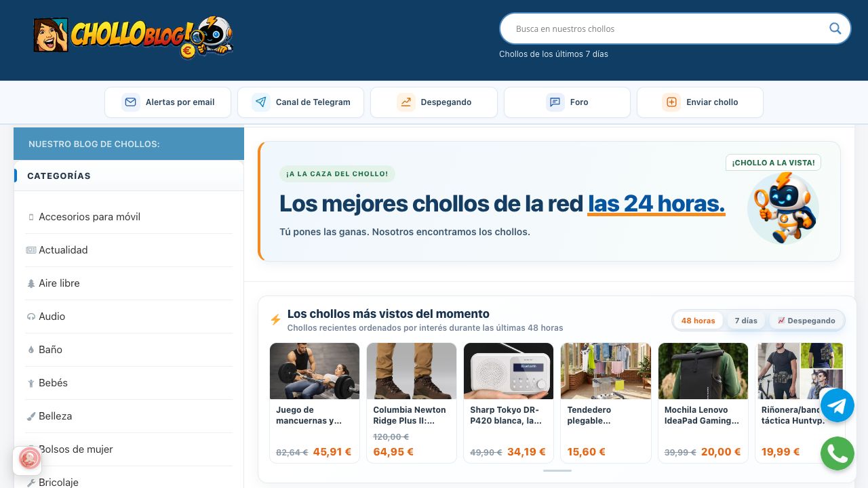This screenshot has width=868, height=488.
Task: Click the search magnifier icon
Action: point(835,28)
